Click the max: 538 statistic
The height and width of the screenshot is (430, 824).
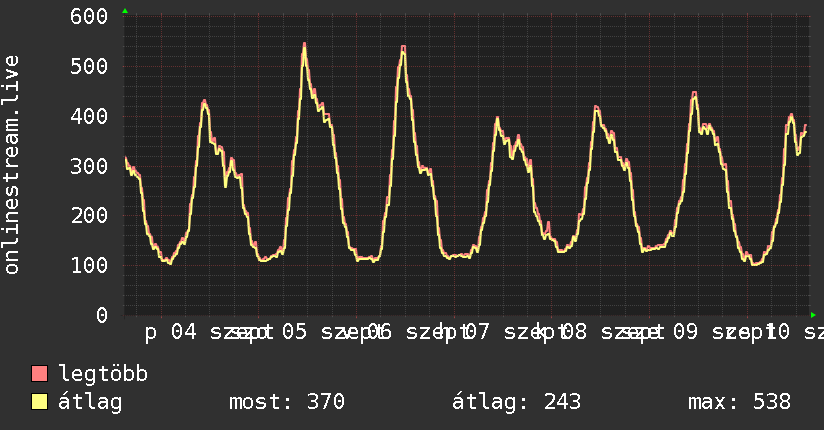[739, 402]
